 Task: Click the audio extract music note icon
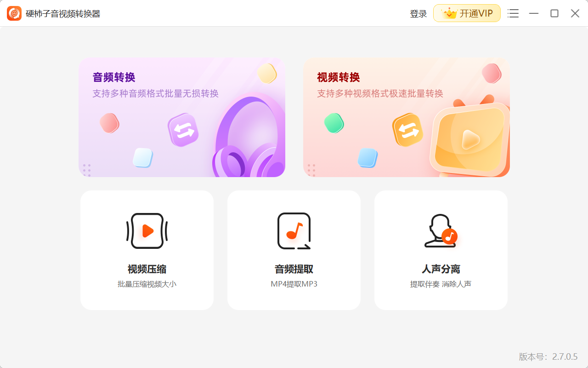coord(294,231)
